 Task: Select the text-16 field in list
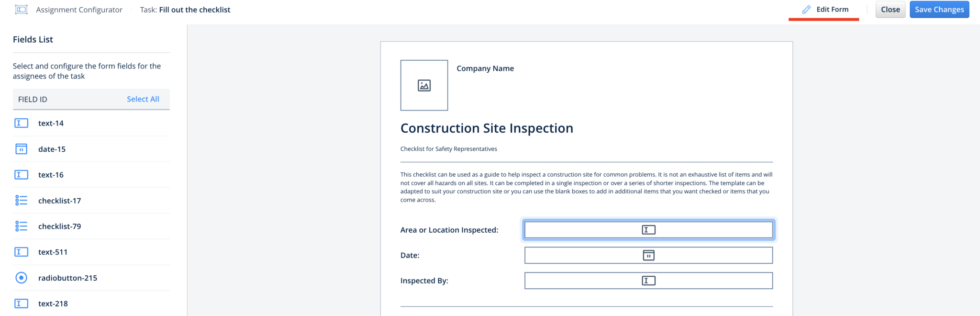[x=51, y=175]
